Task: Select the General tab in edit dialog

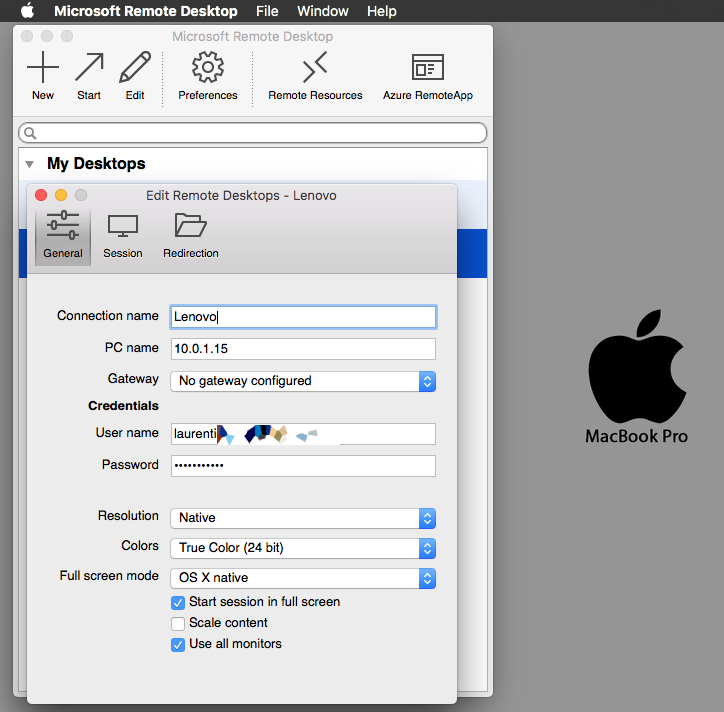Action: 63,237
